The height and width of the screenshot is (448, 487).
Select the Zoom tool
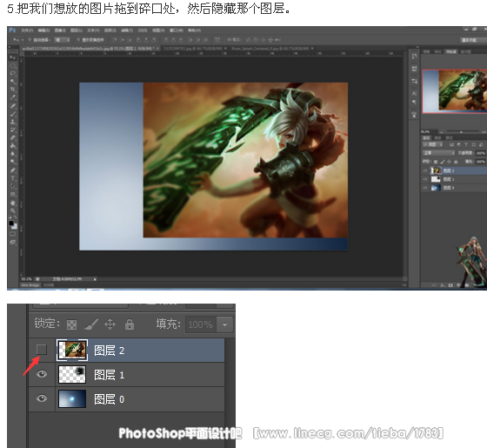click(x=12, y=211)
